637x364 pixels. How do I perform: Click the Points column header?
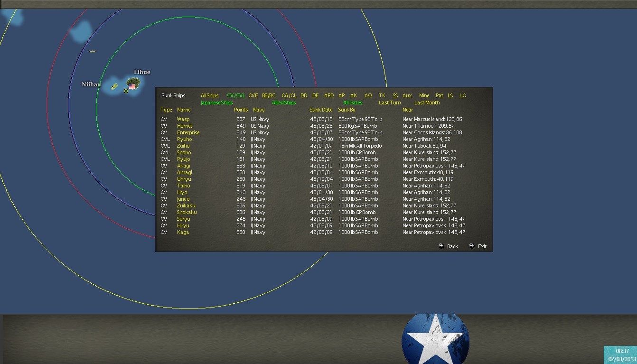(241, 110)
